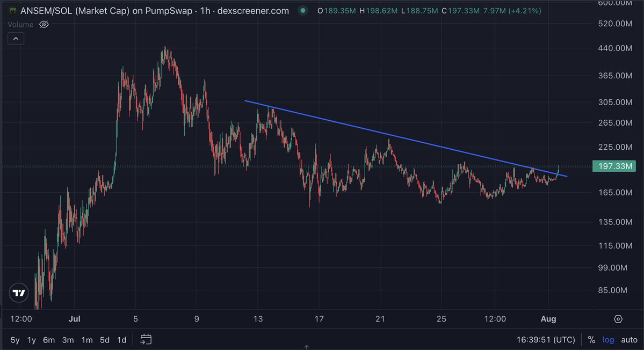
Task: Click the Aug label on time axis
Action: [548, 319]
